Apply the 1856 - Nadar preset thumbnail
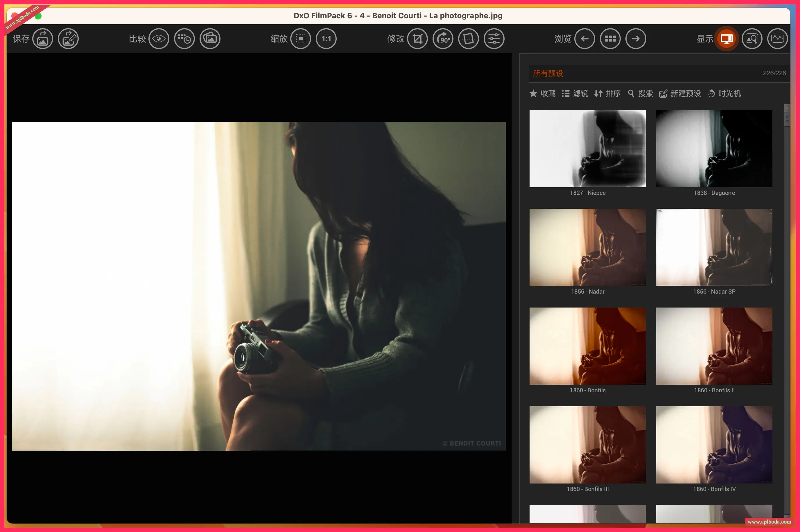 [x=587, y=247]
